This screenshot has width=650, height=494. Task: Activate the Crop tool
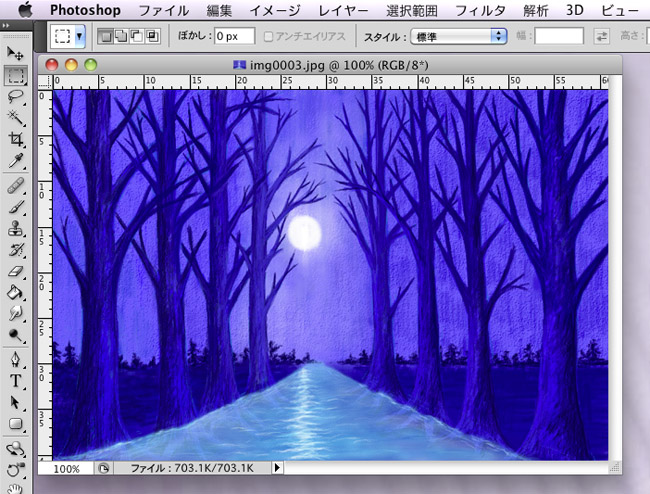click(16, 140)
